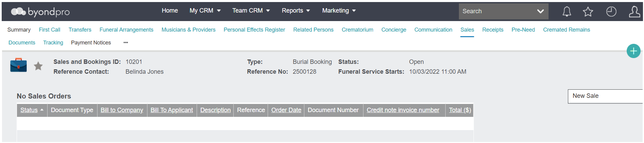Screen dimensions: 644x143
Task: Click the No Sales Orders heading
Action: (44, 96)
